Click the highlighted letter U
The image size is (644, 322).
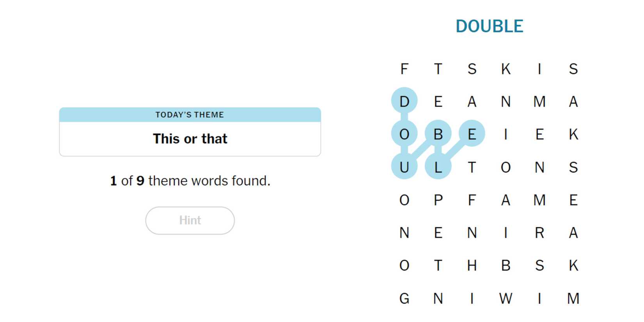coord(404,167)
